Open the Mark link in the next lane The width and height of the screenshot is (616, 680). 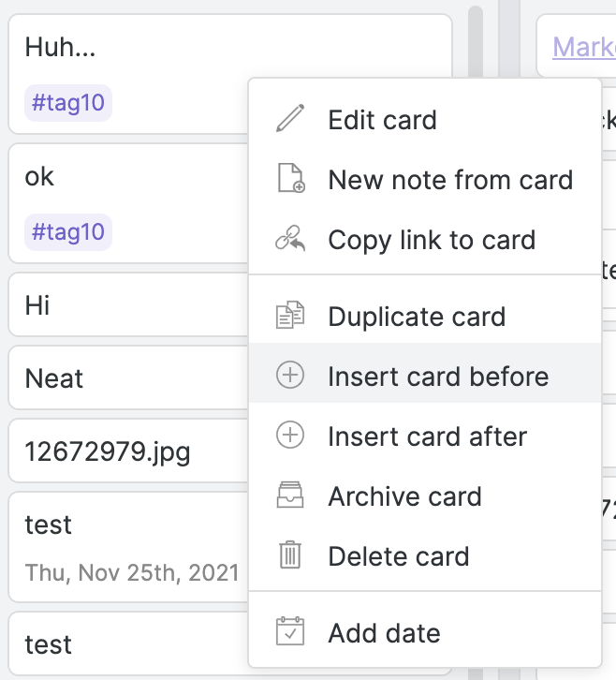[584, 47]
